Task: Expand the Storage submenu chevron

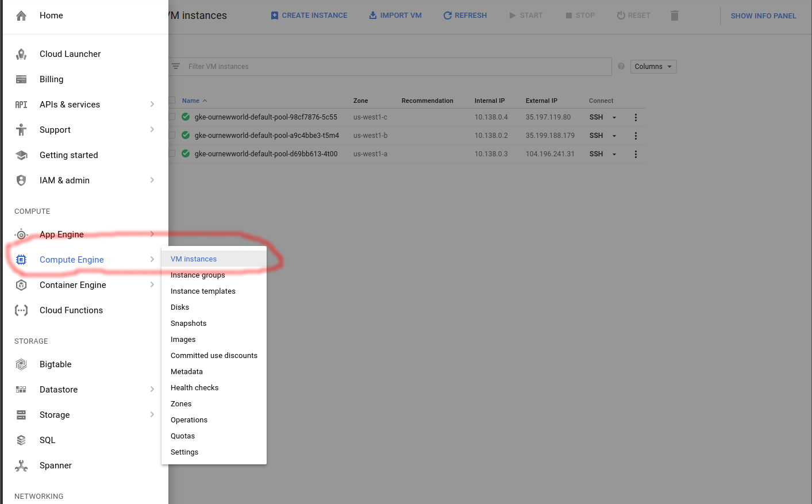Action: pyautogui.click(x=152, y=415)
